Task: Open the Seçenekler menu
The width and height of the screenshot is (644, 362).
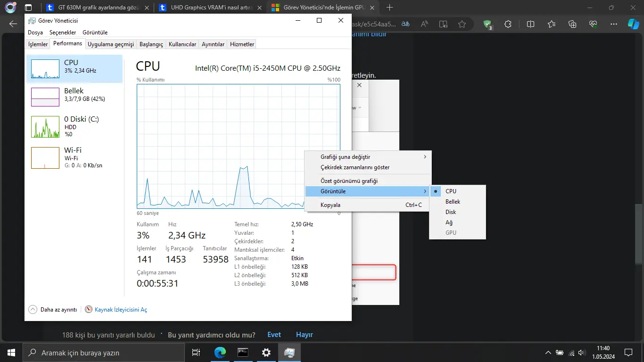Action: coord(63,33)
